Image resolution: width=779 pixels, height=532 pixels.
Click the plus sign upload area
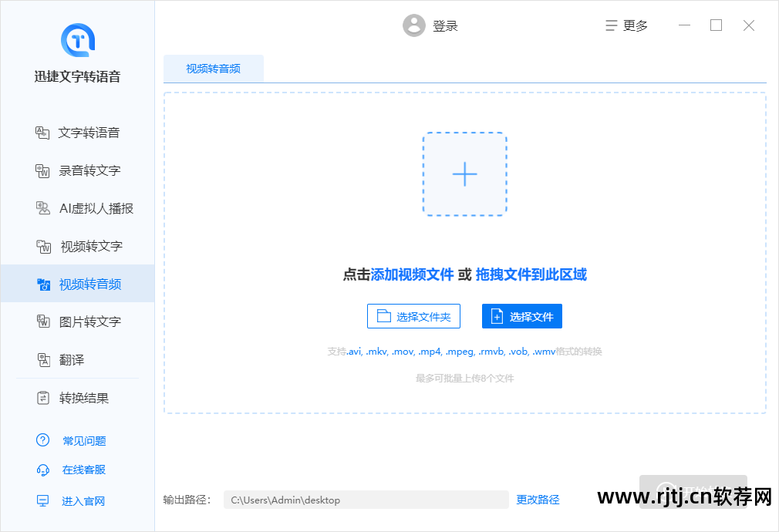tap(464, 174)
